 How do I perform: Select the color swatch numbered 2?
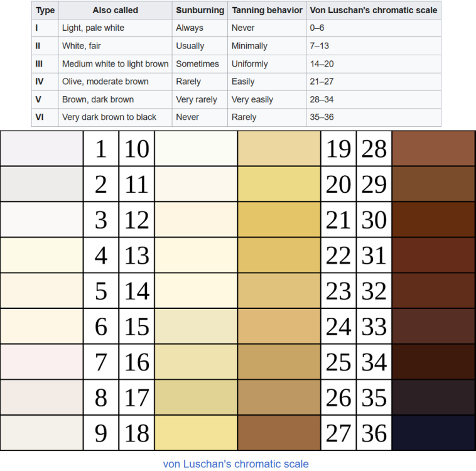[x=42, y=184]
